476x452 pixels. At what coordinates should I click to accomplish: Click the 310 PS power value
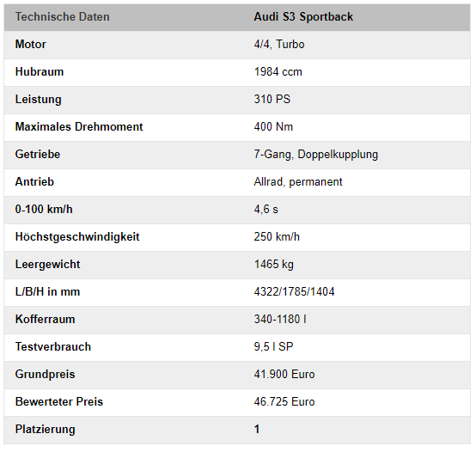point(272,100)
